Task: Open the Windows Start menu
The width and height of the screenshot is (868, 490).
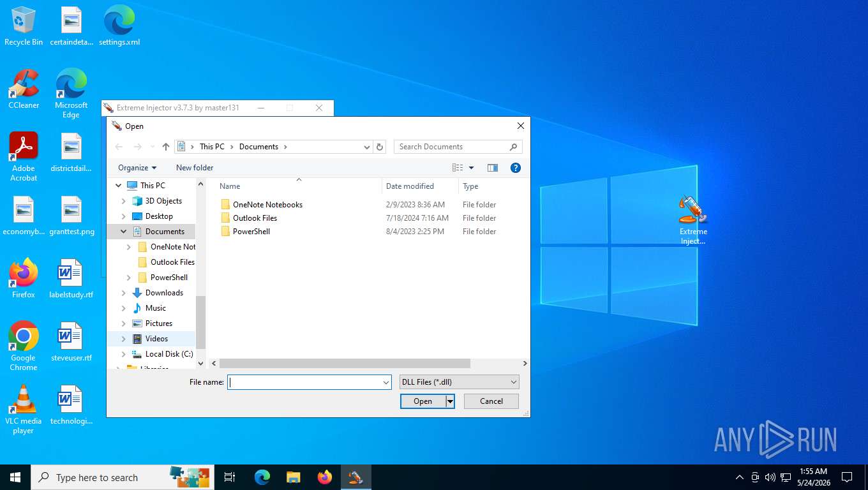Action: (x=15, y=477)
